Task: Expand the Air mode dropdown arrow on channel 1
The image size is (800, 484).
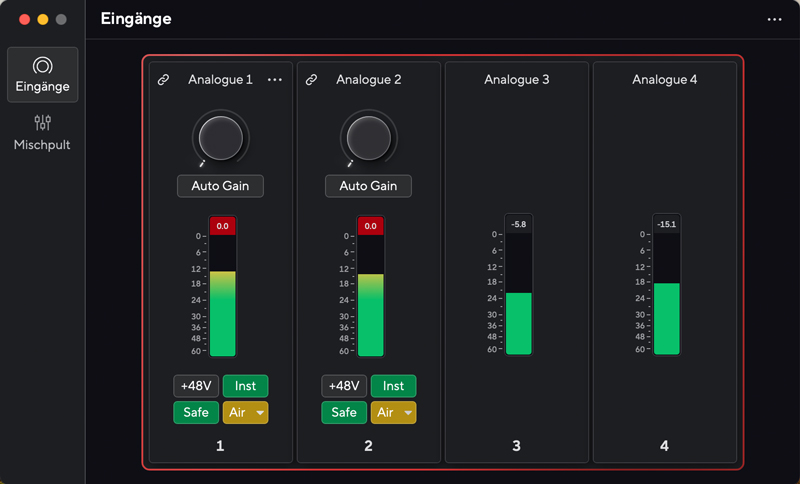Action: click(260, 413)
